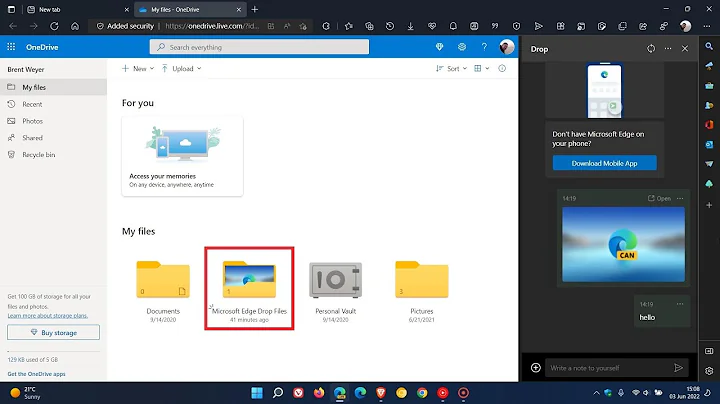Add this page to favorites
The image size is (720, 404).
pyautogui.click(x=303, y=26)
